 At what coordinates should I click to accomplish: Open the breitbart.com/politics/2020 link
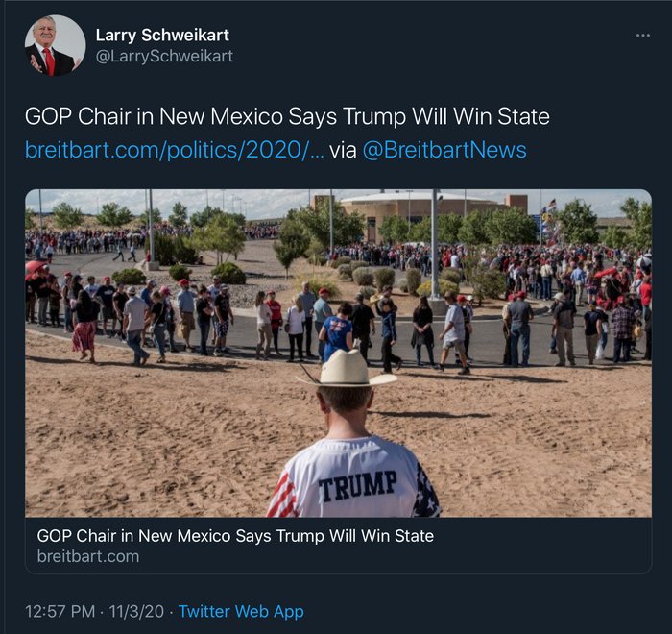[x=175, y=150]
